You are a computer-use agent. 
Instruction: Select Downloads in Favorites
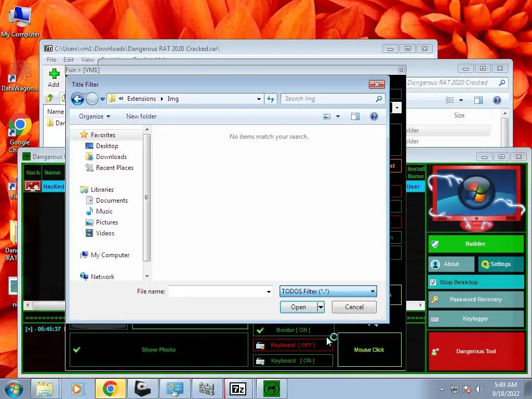[111, 157]
